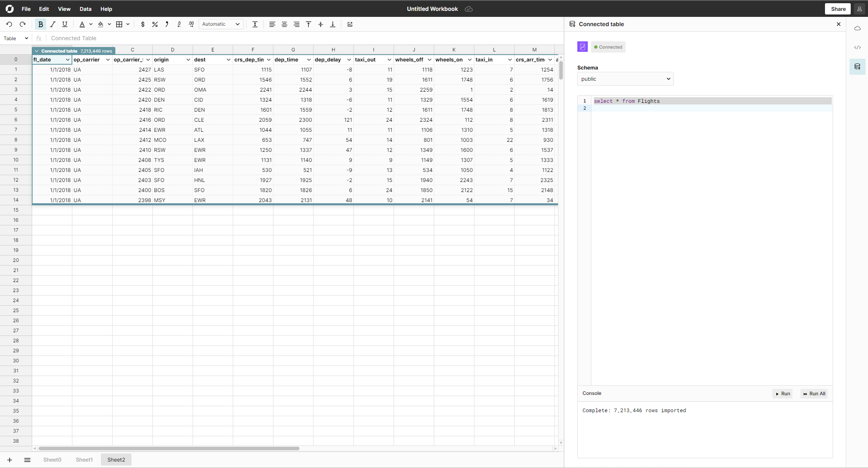868x468 pixels.
Task: Open the origin column filter dropdown
Action: [x=188, y=59]
